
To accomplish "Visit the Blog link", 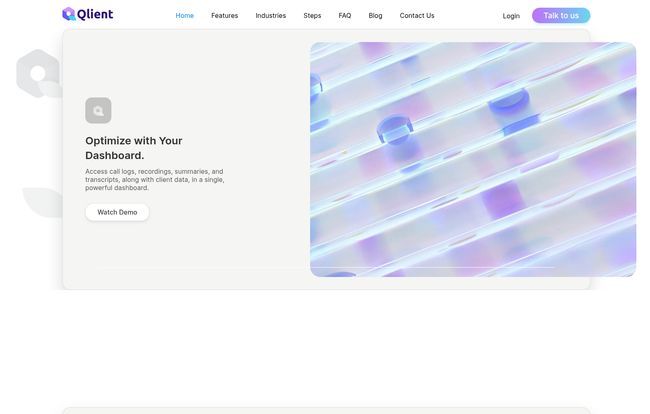I will (376, 16).
